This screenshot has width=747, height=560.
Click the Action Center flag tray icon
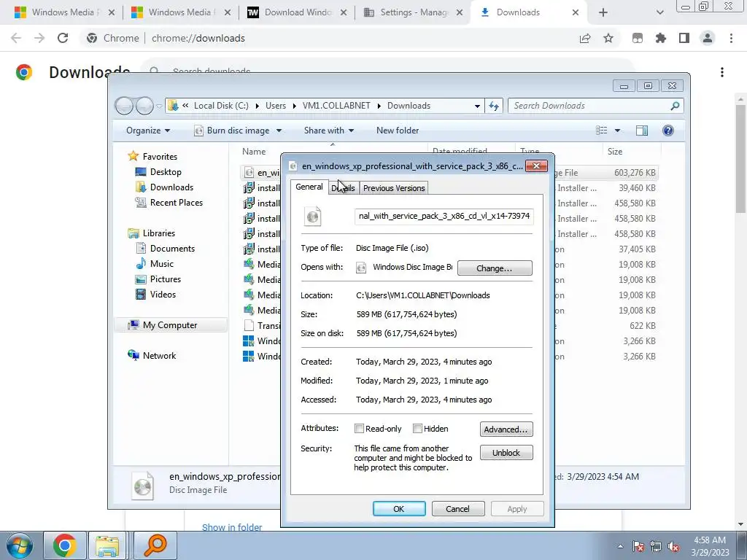click(x=638, y=546)
